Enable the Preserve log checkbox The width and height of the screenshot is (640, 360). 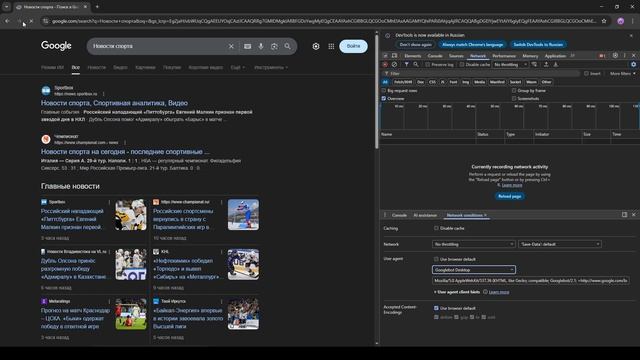[x=427, y=64]
